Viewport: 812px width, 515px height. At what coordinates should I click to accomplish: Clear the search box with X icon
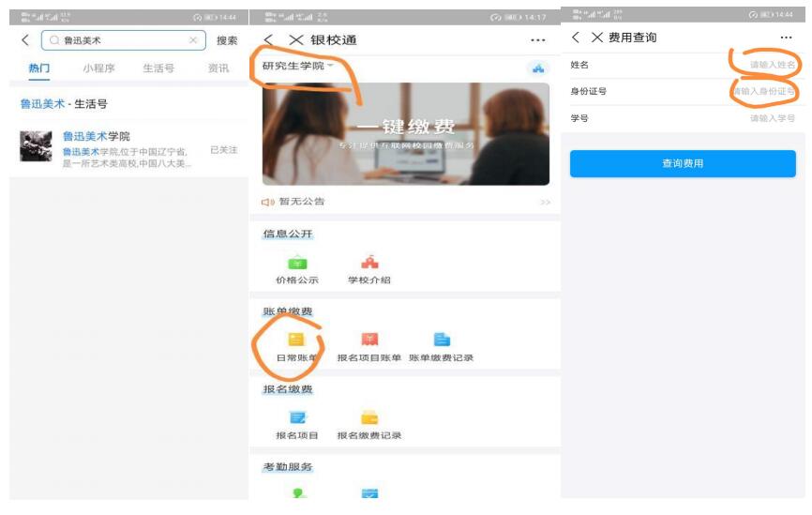click(192, 40)
